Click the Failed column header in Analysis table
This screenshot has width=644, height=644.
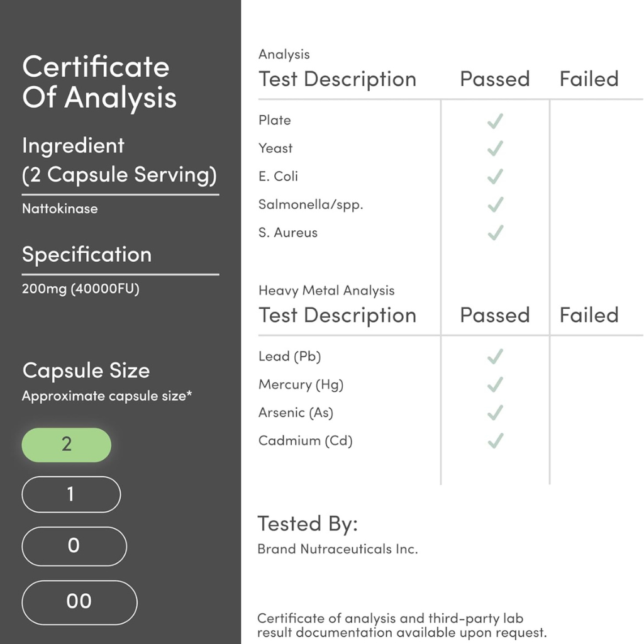[x=589, y=79]
